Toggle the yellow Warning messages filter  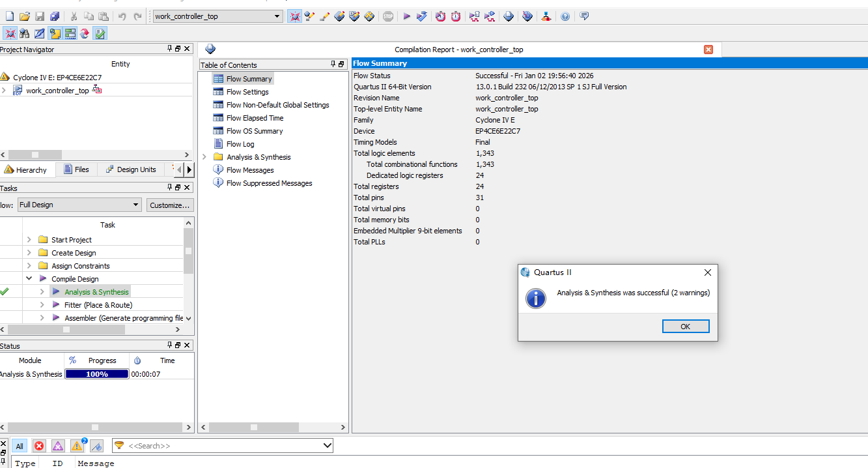coord(77,446)
